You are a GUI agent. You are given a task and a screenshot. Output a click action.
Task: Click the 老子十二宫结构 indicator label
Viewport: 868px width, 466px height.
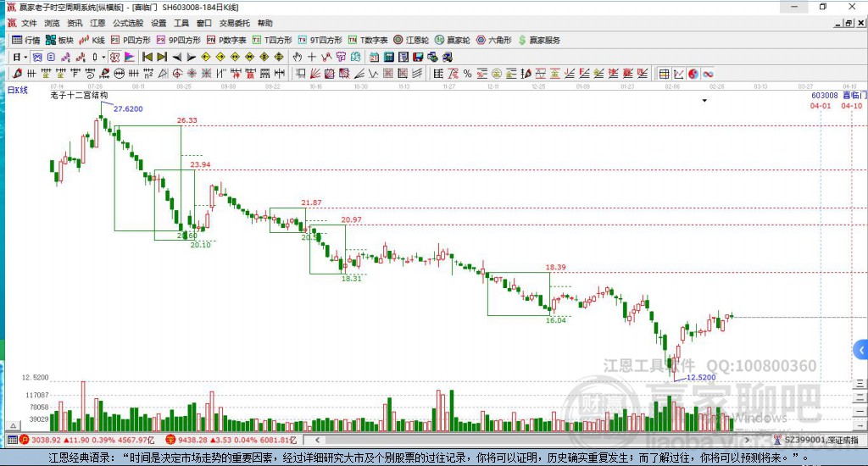point(79,95)
